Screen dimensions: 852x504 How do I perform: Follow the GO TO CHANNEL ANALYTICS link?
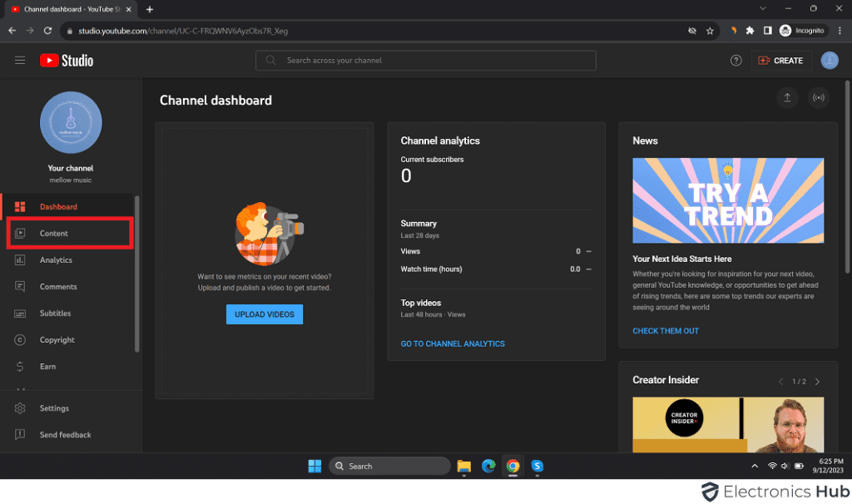453,343
